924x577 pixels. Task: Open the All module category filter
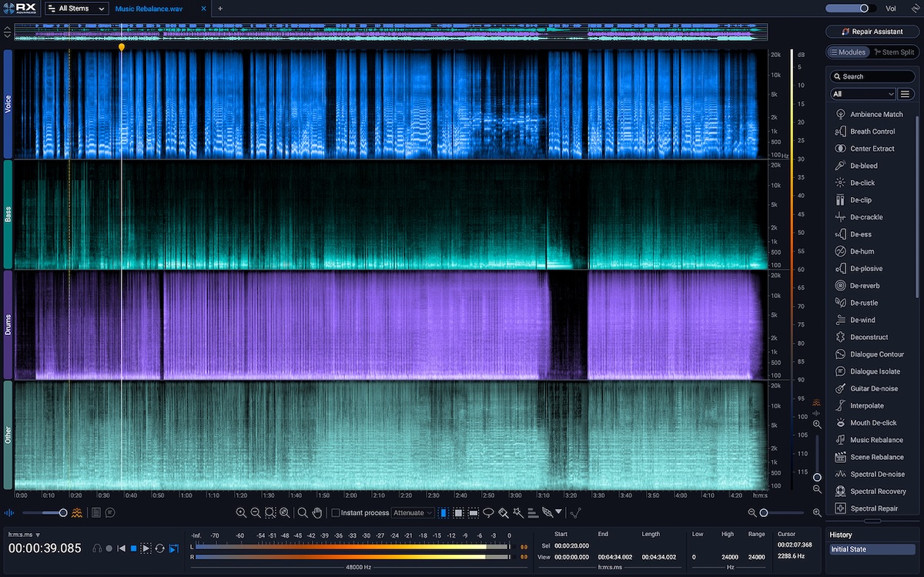862,94
